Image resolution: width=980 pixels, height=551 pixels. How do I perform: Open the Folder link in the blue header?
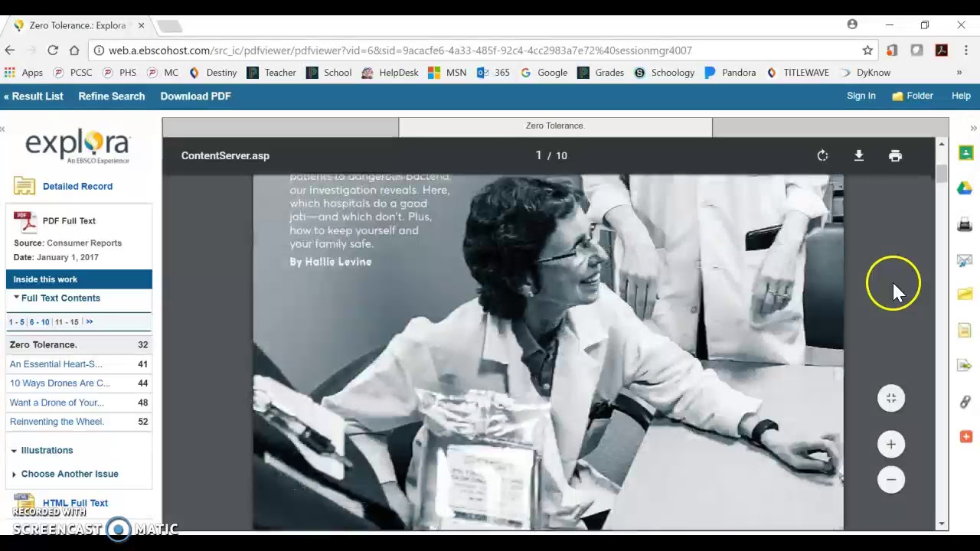[913, 96]
